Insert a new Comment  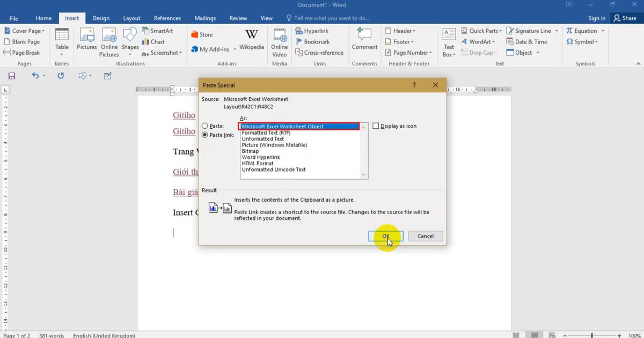point(364,40)
